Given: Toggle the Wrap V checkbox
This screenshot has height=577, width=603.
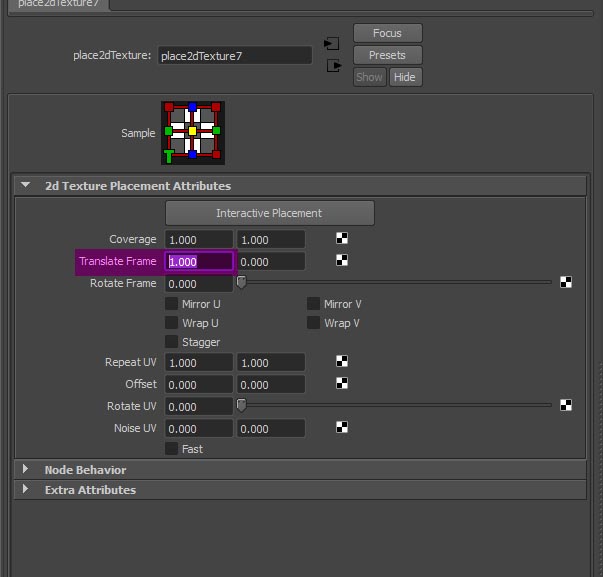Looking at the screenshot, I should [313, 323].
